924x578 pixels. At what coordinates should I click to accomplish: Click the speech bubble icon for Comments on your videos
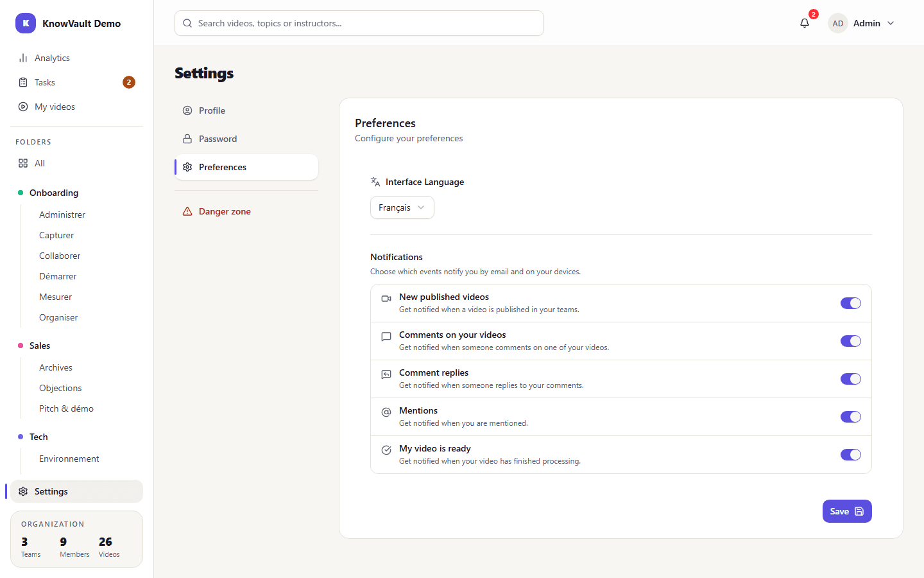[386, 337]
